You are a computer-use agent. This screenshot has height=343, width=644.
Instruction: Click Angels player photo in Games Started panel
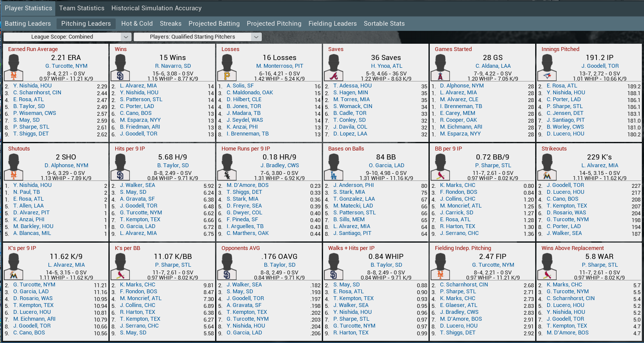tap(440, 68)
